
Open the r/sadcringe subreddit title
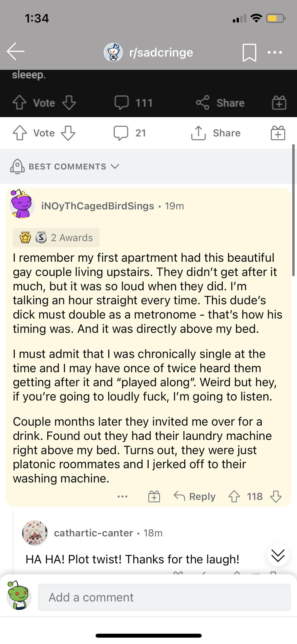(161, 52)
